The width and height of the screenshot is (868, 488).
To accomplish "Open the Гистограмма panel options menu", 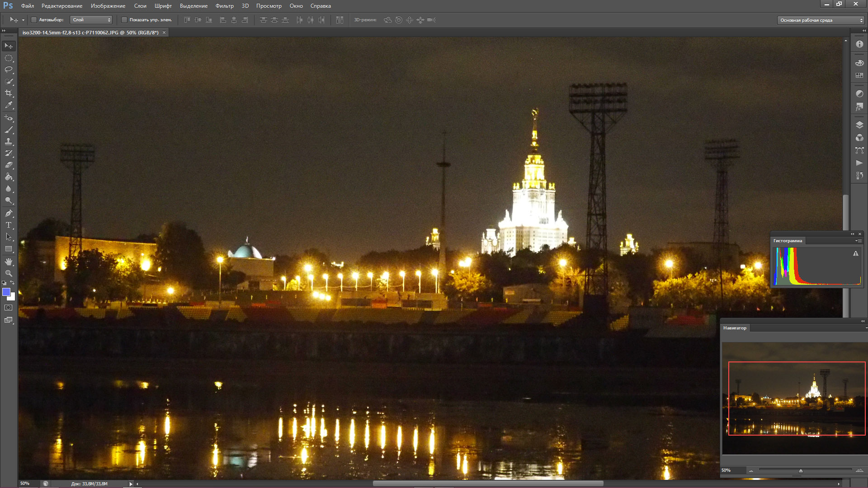I will click(x=858, y=241).
